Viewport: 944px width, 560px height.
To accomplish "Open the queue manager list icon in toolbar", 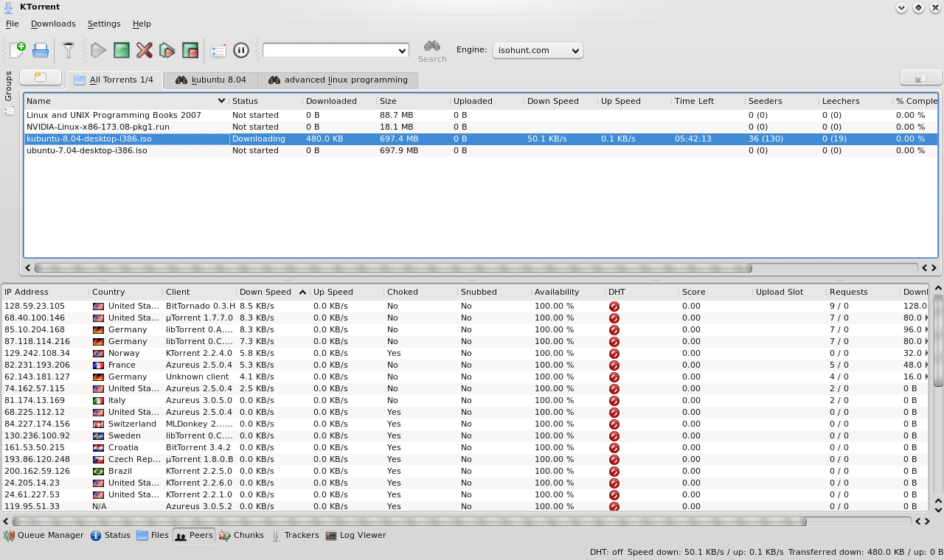I will (218, 50).
